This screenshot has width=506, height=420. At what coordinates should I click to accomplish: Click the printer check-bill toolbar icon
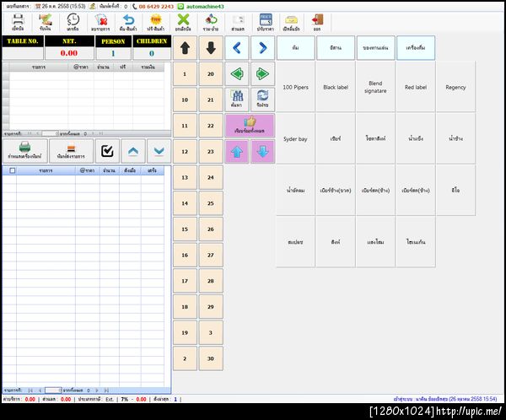click(x=18, y=22)
